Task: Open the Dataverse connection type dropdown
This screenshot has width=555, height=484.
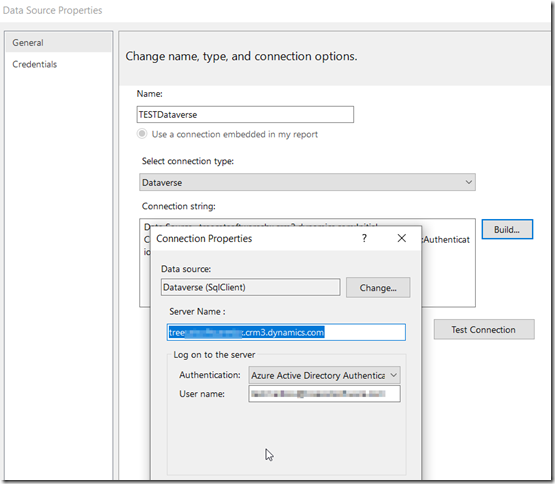Action: pyautogui.click(x=307, y=182)
